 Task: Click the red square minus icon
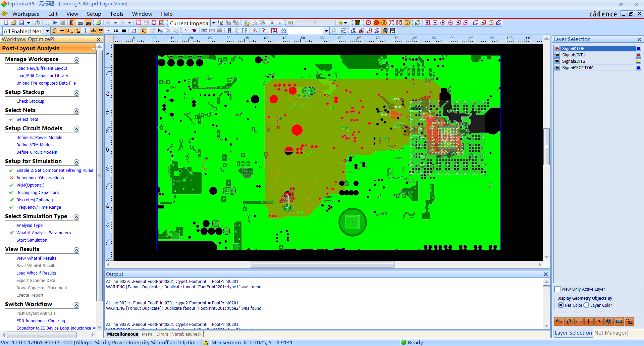coord(435,23)
